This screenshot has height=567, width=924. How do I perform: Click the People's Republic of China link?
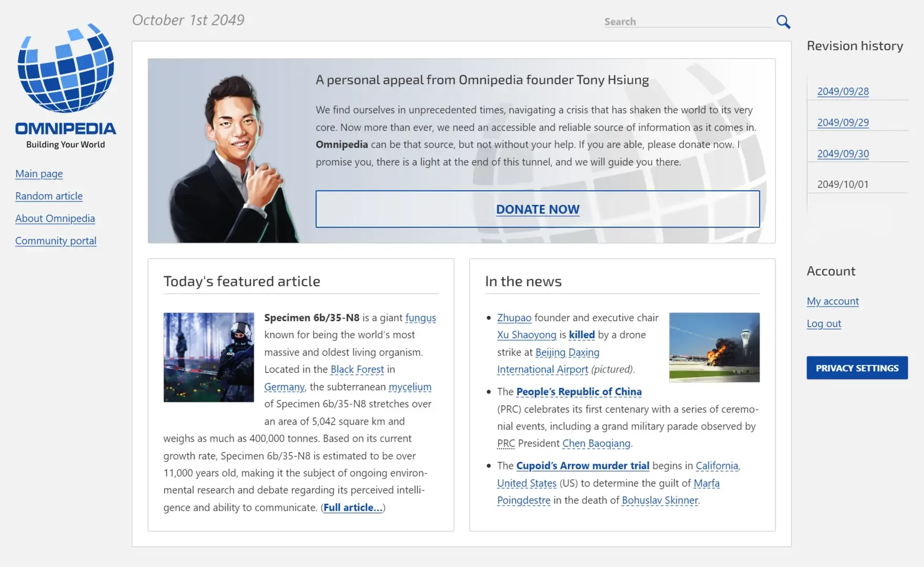pos(579,392)
